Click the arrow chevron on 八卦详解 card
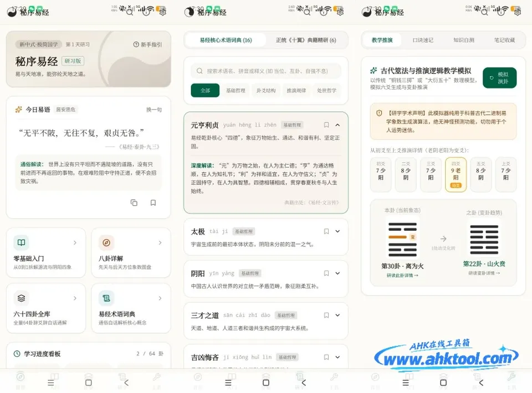Viewport: 532px width, 393px height. [x=160, y=242]
